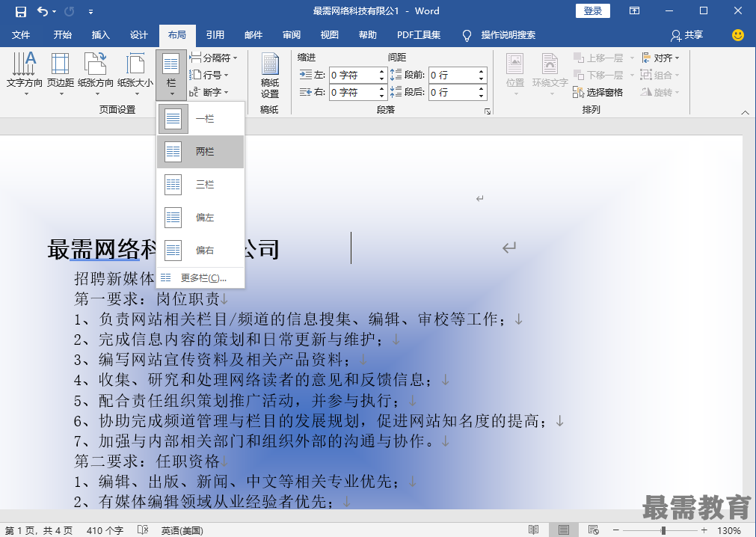This screenshot has width=756, height=537.
Task: Click the 130% zoom level
Action: 729,530
